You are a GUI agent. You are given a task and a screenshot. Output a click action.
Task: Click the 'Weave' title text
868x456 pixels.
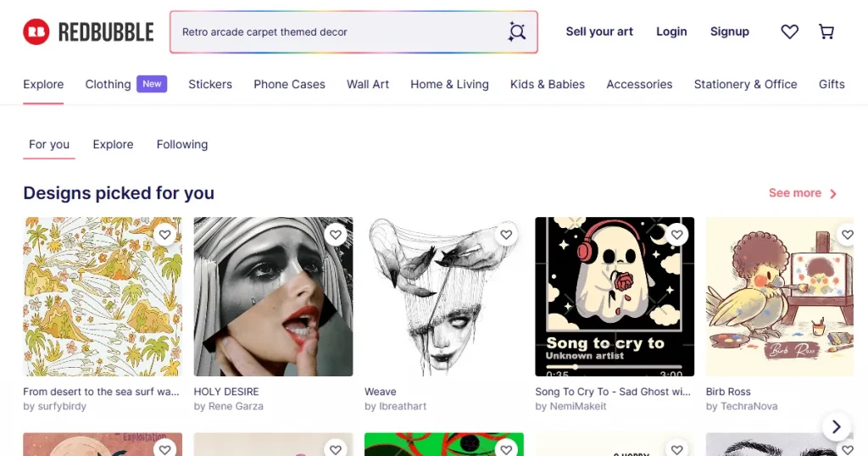coord(381,392)
